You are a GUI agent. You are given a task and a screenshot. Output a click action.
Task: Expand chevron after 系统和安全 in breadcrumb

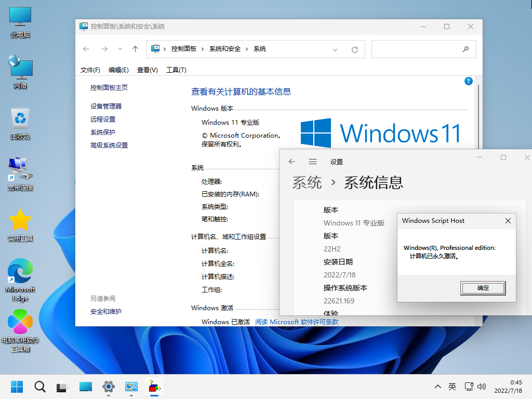pyautogui.click(x=247, y=49)
